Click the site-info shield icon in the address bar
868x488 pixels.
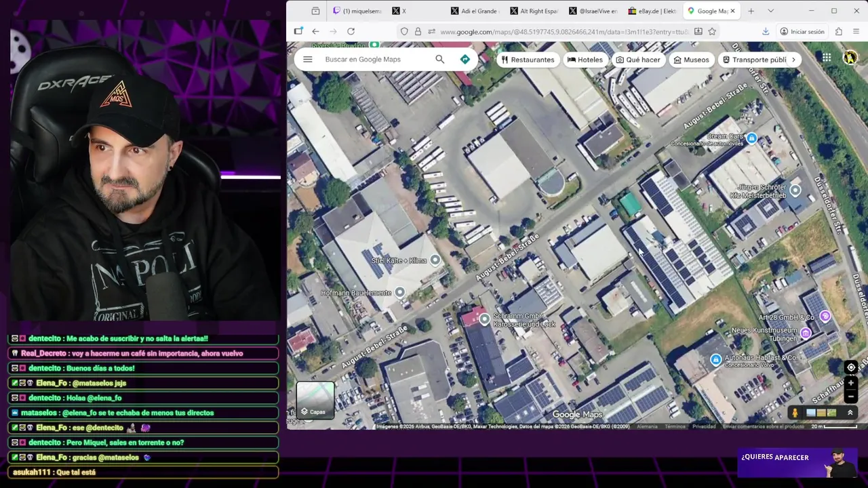[404, 31]
